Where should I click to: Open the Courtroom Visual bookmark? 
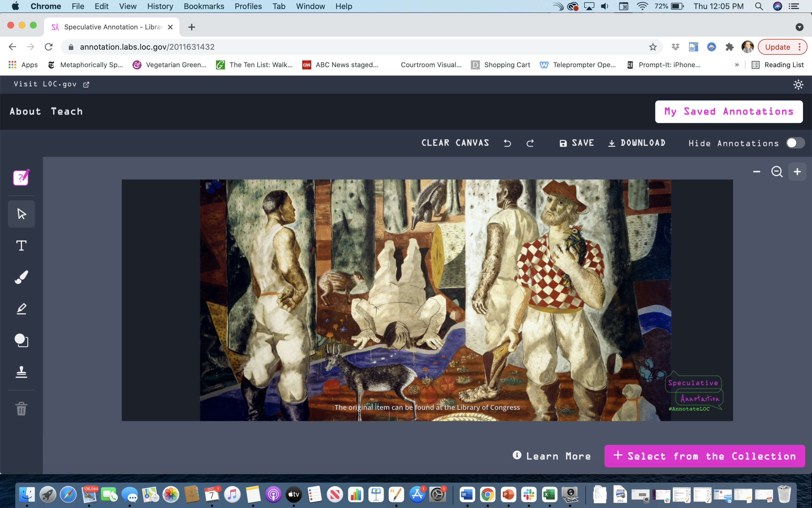(x=431, y=65)
